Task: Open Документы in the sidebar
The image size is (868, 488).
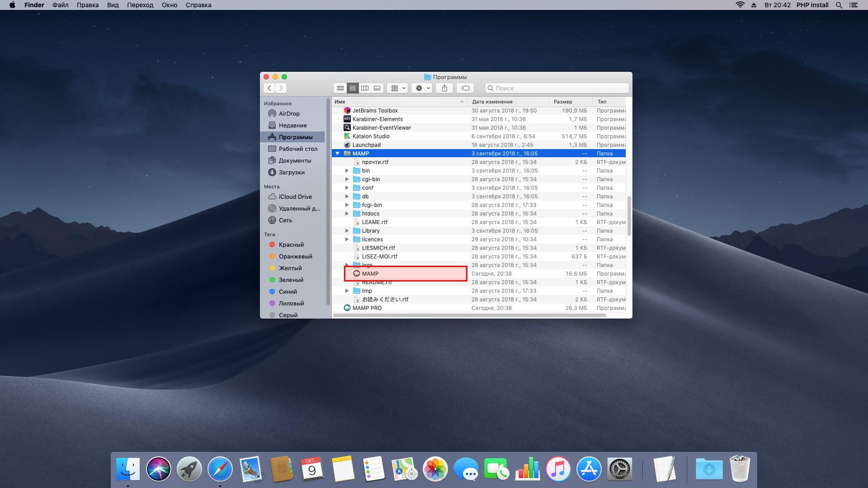Action: [292, 161]
